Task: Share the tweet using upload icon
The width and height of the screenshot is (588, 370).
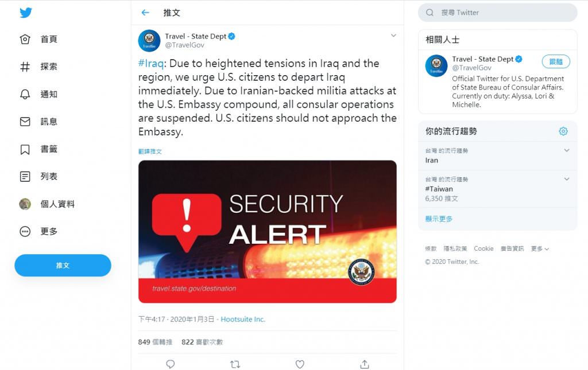Action: tap(365, 364)
